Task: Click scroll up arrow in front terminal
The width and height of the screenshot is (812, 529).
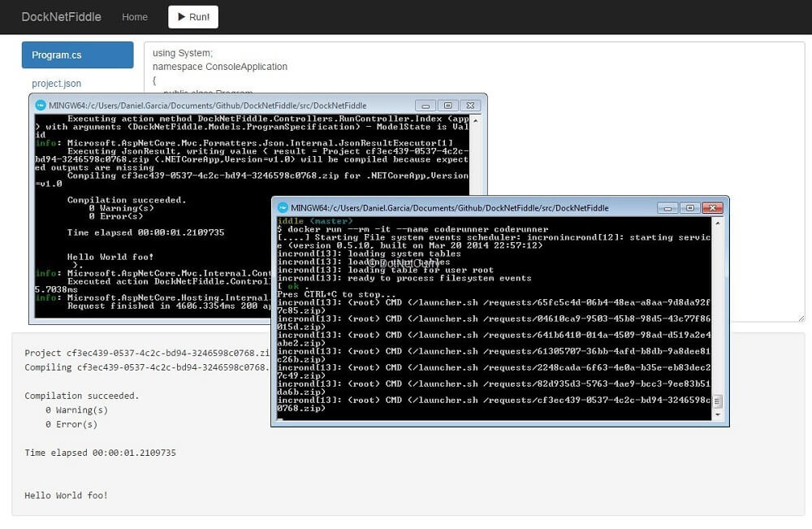Action: click(x=718, y=223)
